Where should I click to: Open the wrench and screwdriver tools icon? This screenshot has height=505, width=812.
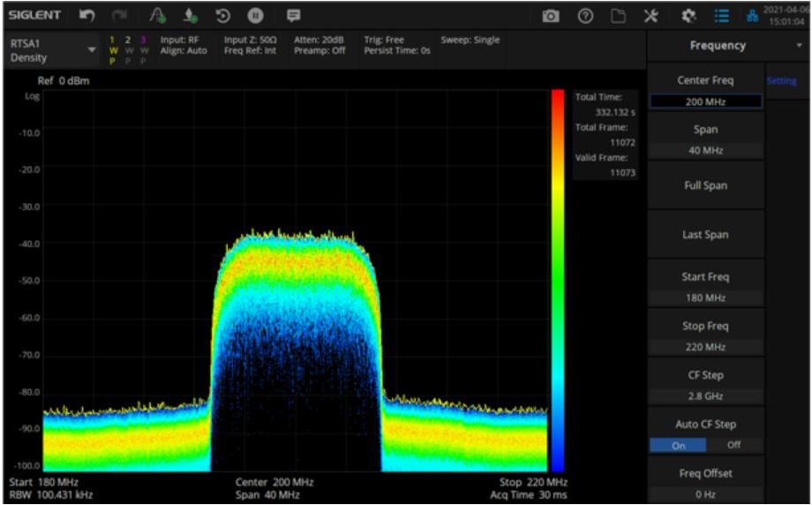point(652,17)
